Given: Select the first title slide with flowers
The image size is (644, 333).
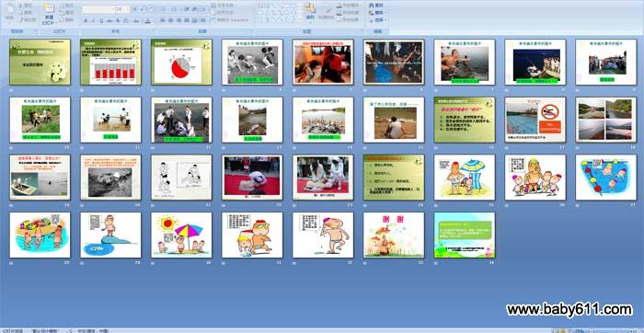Looking at the screenshot, I should (40, 62).
